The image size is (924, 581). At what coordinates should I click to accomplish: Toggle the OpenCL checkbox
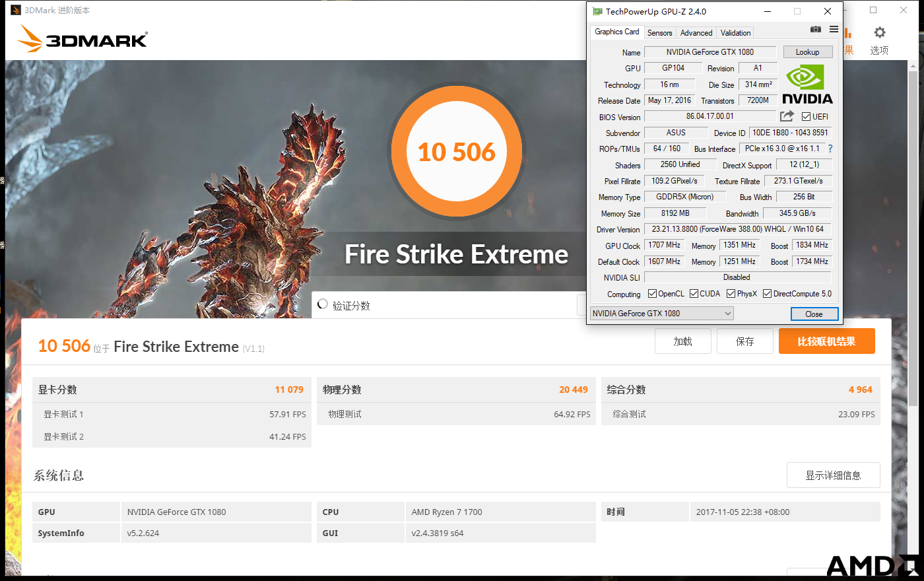652,294
